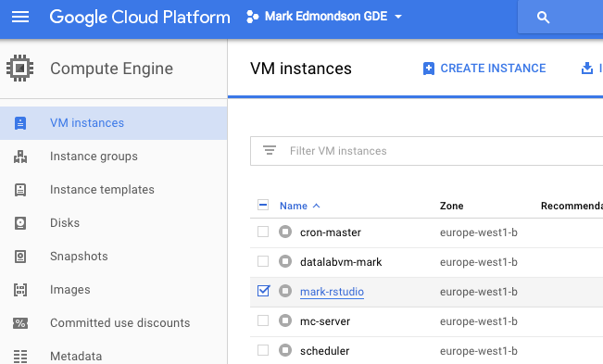Click the Compute Engine chip icon
Viewport: 603px width, 364px height.
tap(20, 69)
